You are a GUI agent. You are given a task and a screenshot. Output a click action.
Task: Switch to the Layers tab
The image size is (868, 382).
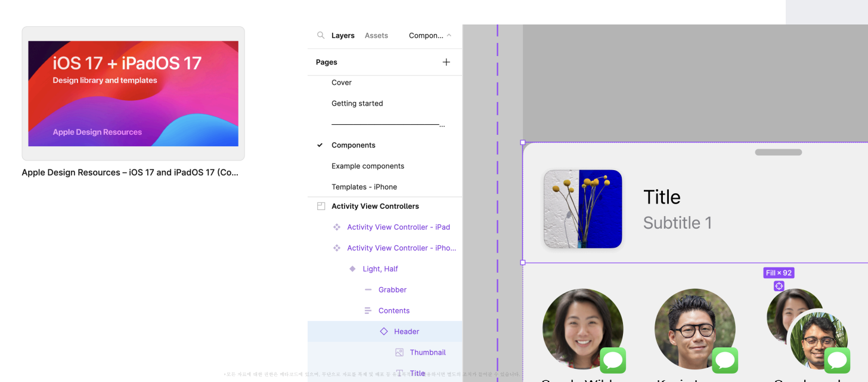click(343, 36)
